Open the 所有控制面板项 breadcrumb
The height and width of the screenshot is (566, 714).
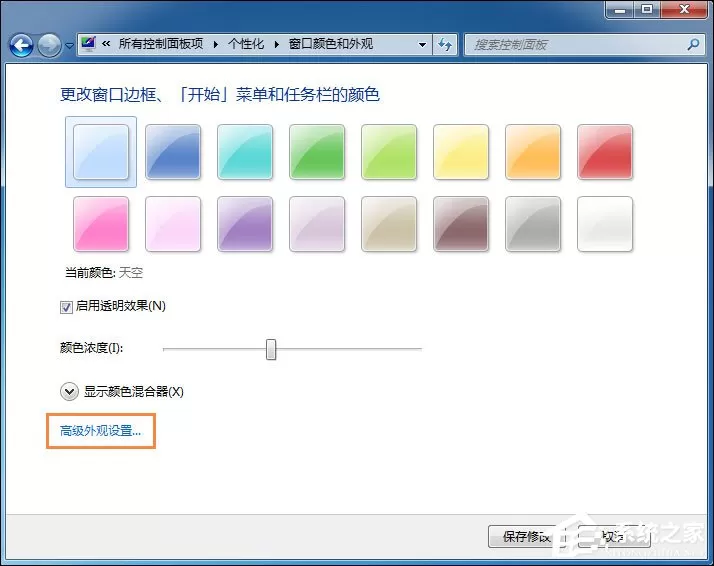point(161,44)
